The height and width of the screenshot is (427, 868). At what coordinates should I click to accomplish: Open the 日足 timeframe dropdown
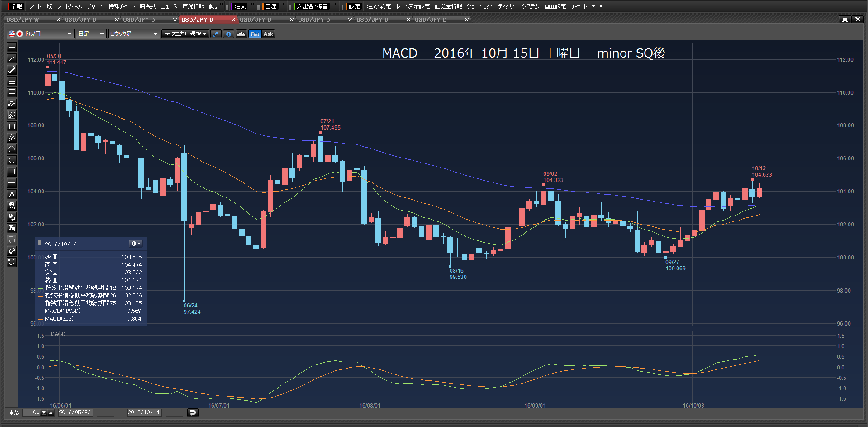[91, 34]
